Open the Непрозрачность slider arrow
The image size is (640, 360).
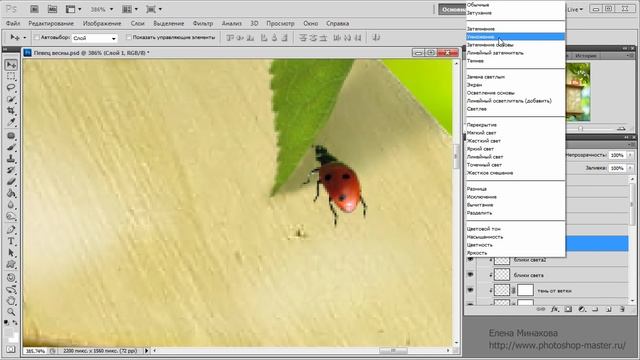630,155
